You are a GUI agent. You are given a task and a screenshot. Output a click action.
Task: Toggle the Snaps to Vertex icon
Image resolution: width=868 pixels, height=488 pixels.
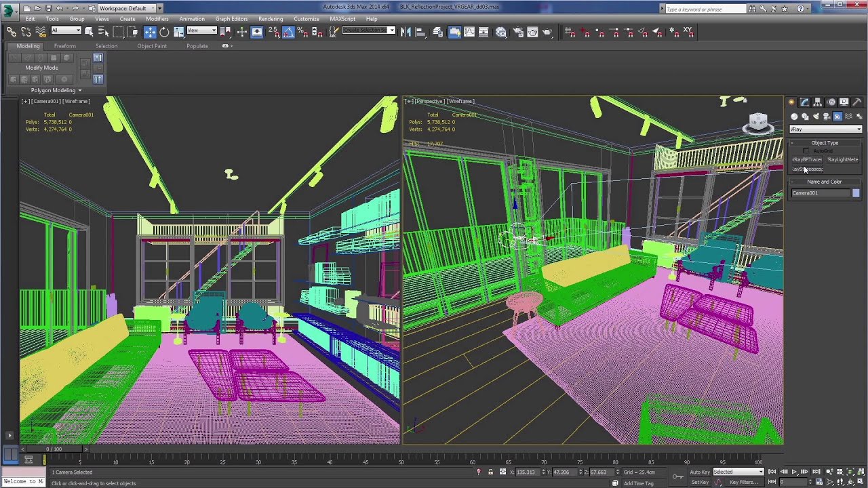(x=599, y=32)
